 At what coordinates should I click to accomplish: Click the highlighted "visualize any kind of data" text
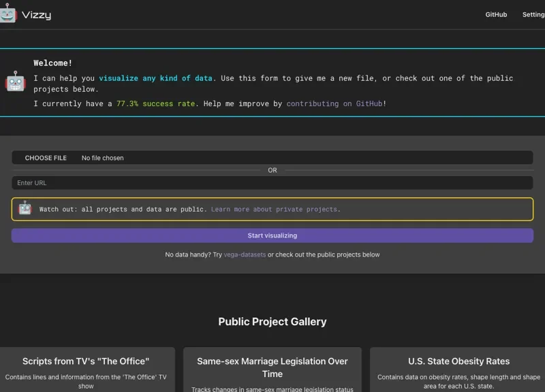click(x=155, y=78)
